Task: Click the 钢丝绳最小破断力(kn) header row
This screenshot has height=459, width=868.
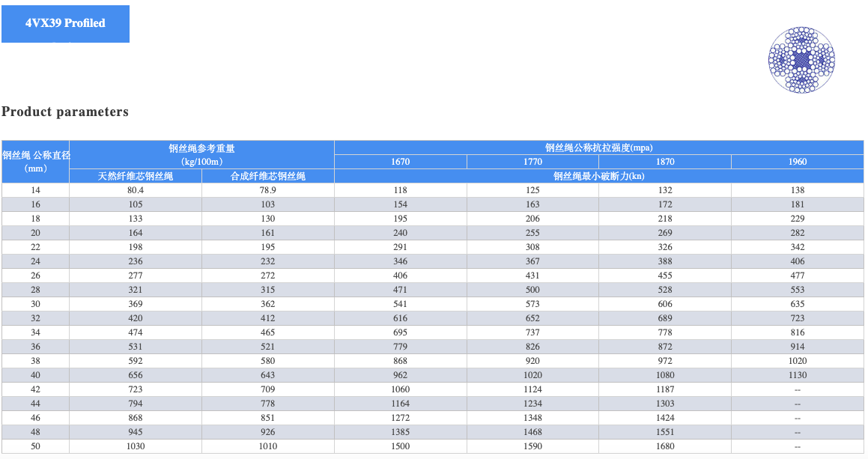Action: (599, 176)
